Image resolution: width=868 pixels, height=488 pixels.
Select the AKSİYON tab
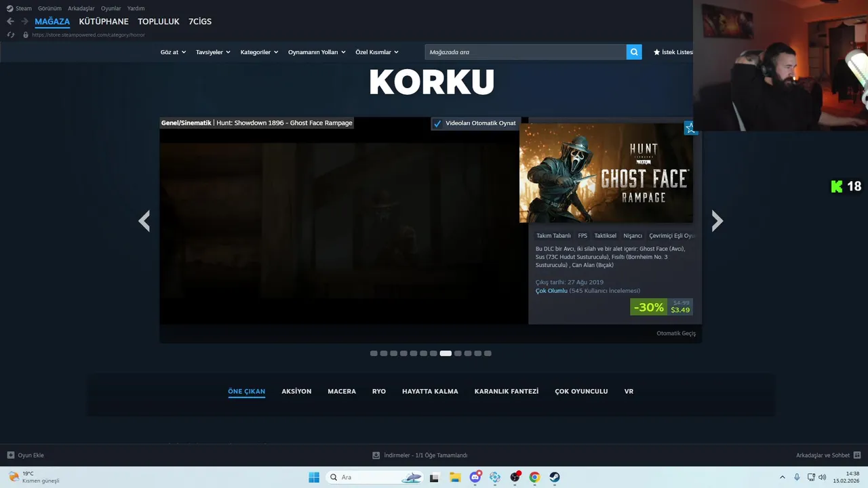click(296, 391)
